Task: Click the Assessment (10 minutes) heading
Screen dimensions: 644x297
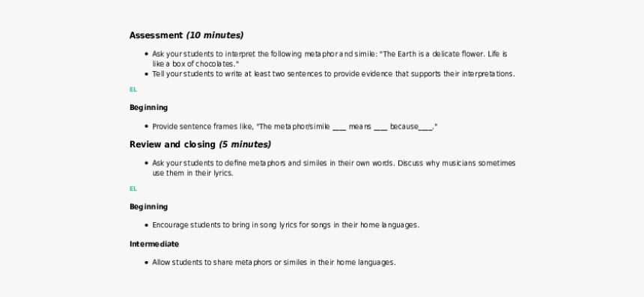Action: click(186, 35)
